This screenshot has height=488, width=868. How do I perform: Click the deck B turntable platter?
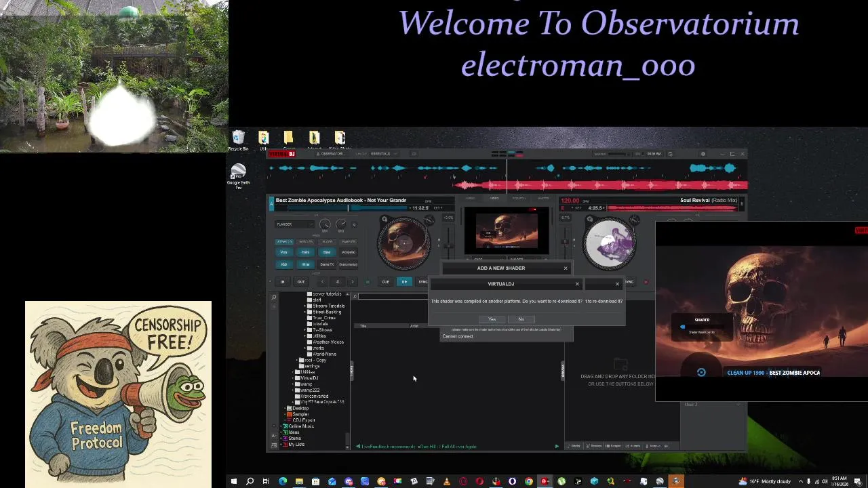(610, 243)
